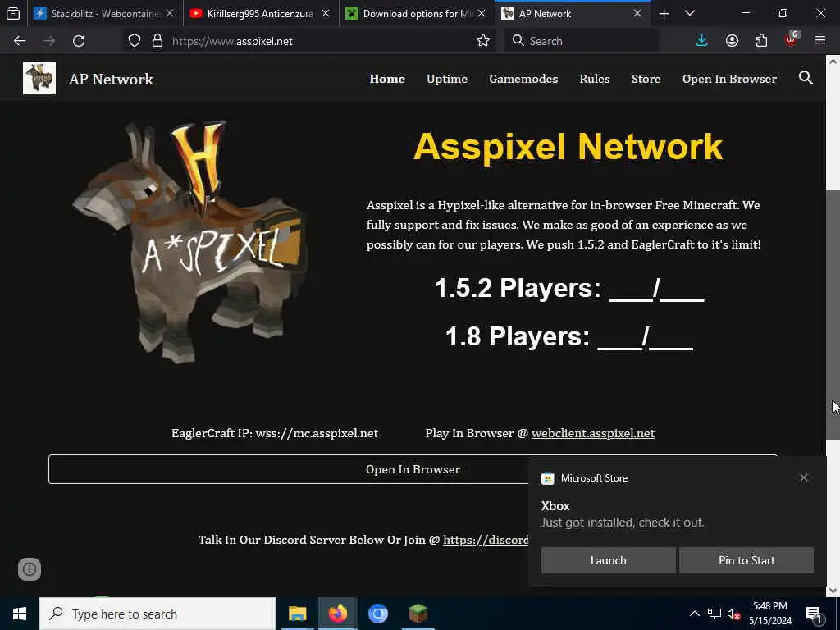Image resolution: width=840 pixels, height=630 pixels.
Task: Click the vertical scrollbar thumb
Action: tap(833, 314)
